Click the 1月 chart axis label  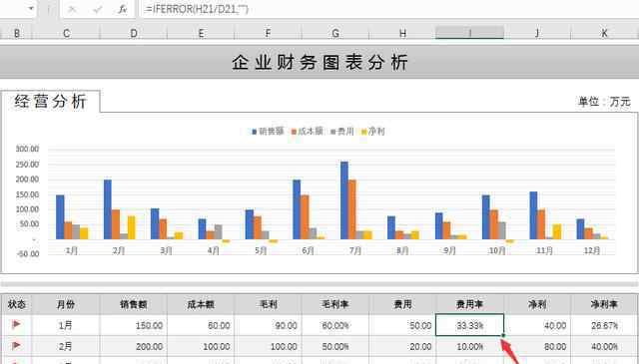tap(72, 250)
